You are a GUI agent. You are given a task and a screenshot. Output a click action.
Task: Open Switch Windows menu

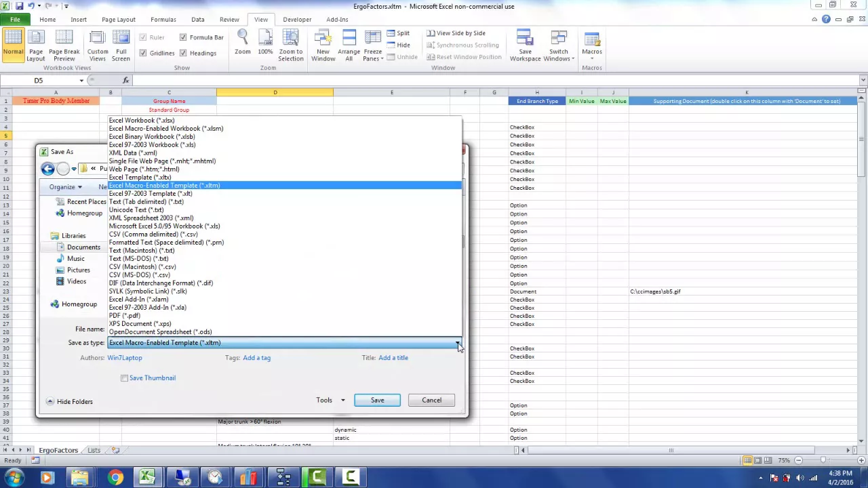[559, 45]
